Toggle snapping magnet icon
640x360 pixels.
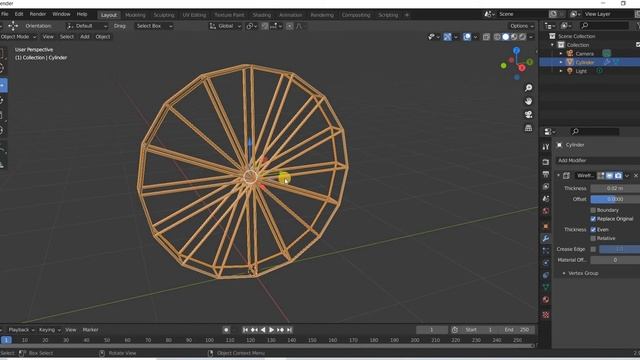(265, 26)
